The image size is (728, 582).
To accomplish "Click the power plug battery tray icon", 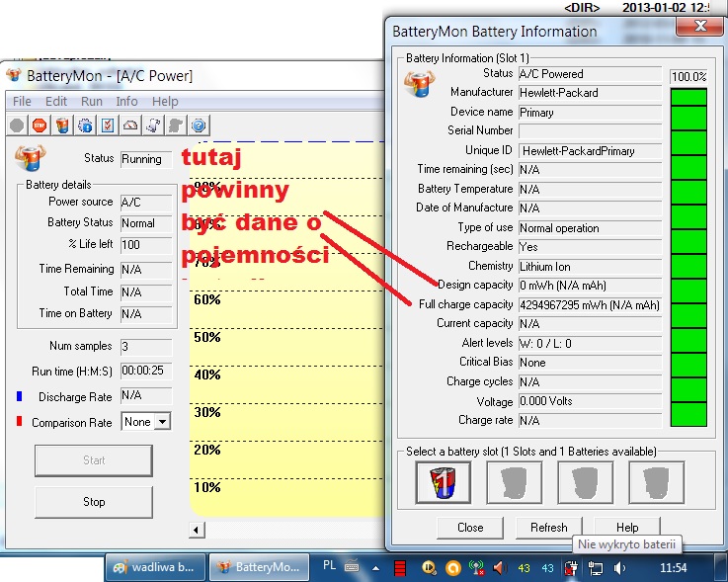I will click(571, 567).
